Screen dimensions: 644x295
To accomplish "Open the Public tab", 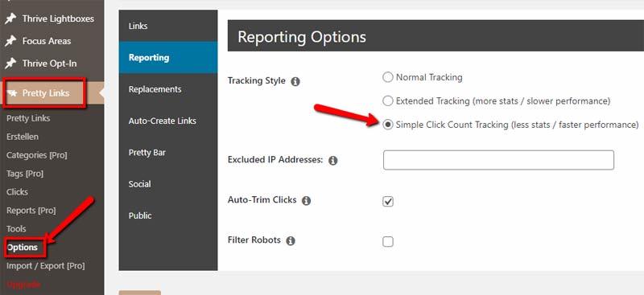I will (x=168, y=215).
